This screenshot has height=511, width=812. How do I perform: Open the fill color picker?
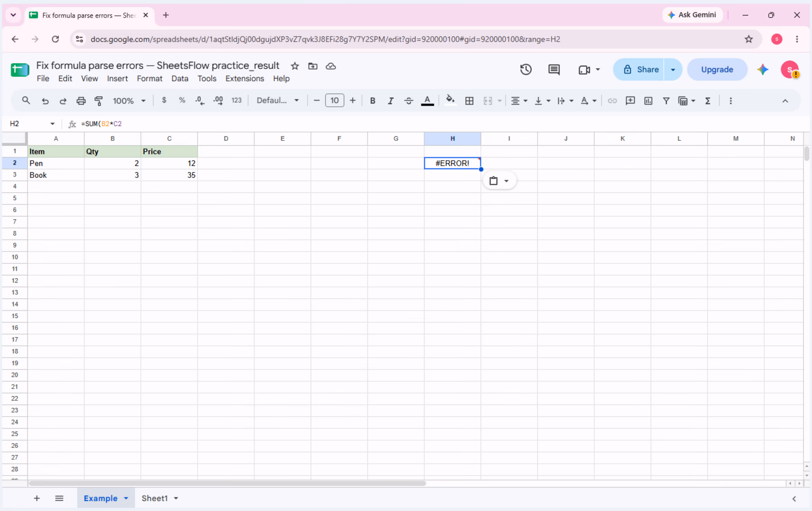point(450,100)
